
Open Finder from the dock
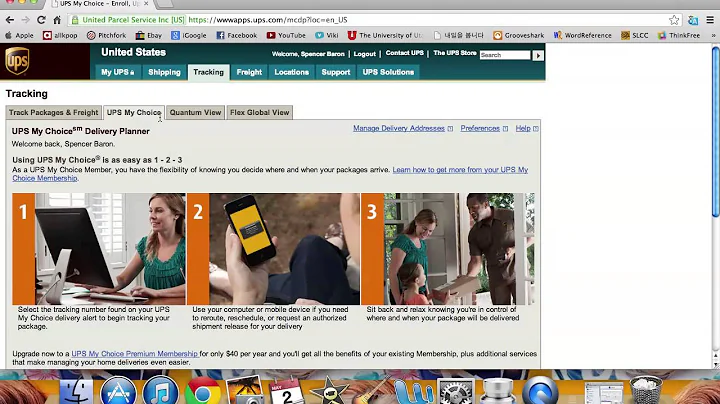[x=76, y=393]
